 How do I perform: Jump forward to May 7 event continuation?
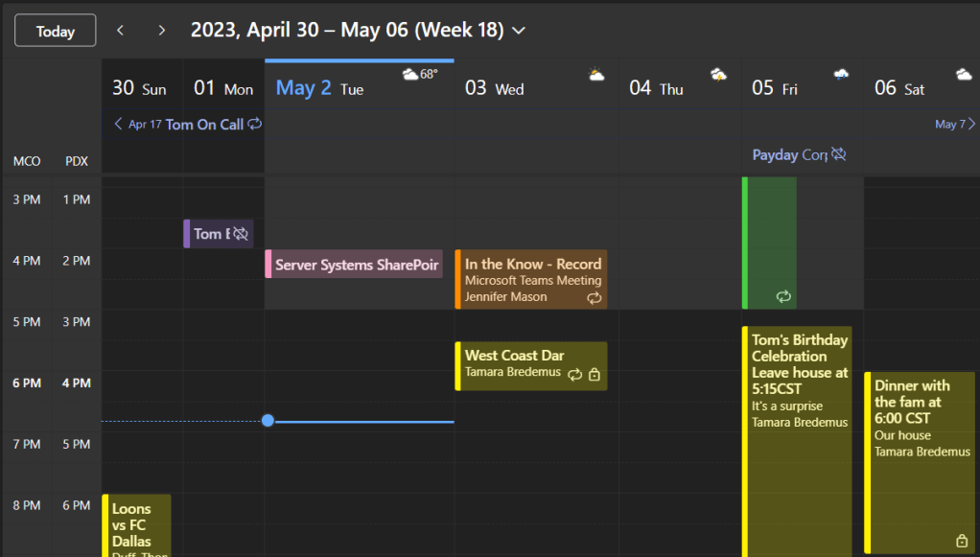point(955,124)
